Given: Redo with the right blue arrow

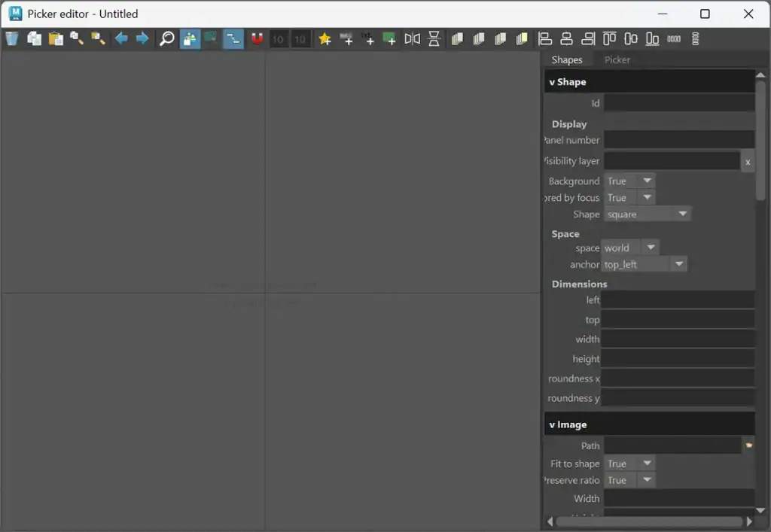Looking at the screenshot, I should point(142,38).
